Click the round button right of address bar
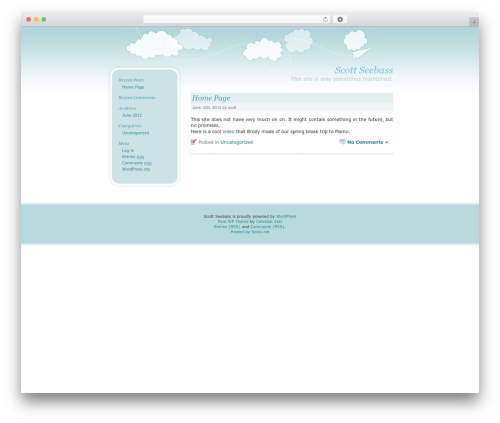 tap(340, 19)
